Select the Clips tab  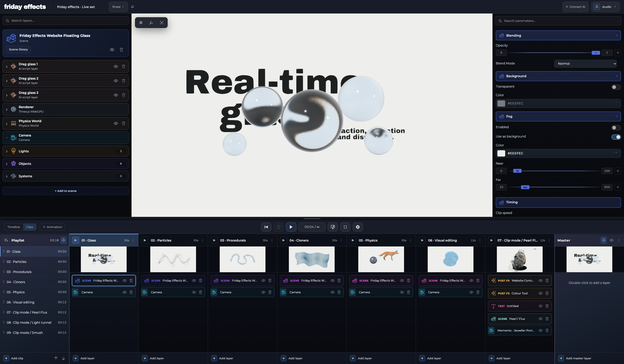(x=30, y=227)
